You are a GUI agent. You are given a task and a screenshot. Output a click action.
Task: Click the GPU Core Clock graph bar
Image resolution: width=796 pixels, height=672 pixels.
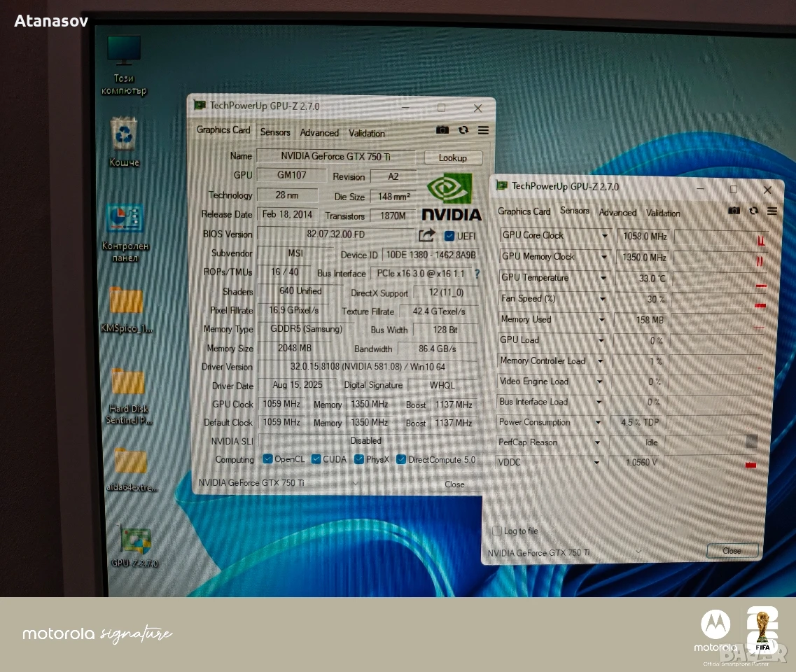721,239
